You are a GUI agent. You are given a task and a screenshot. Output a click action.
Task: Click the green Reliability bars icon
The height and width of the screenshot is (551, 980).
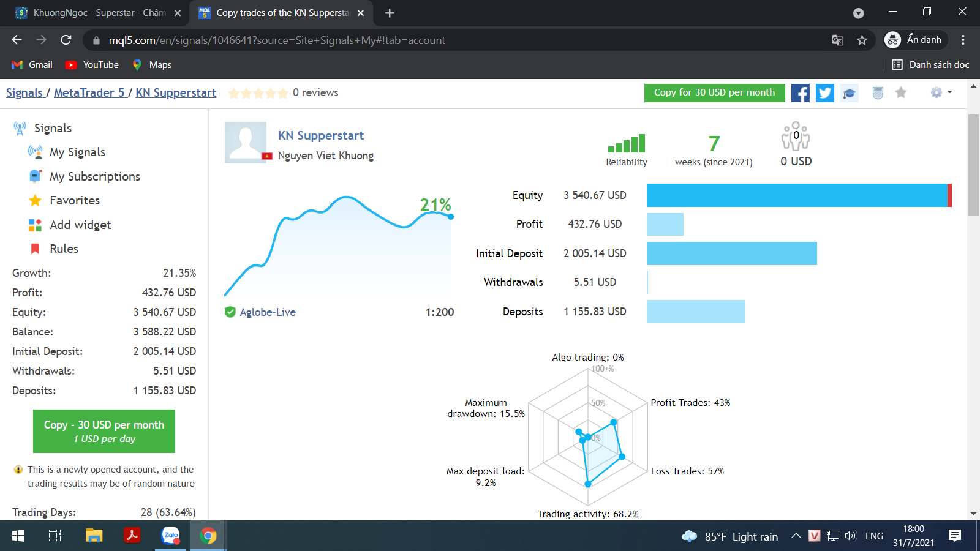point(627,143)
